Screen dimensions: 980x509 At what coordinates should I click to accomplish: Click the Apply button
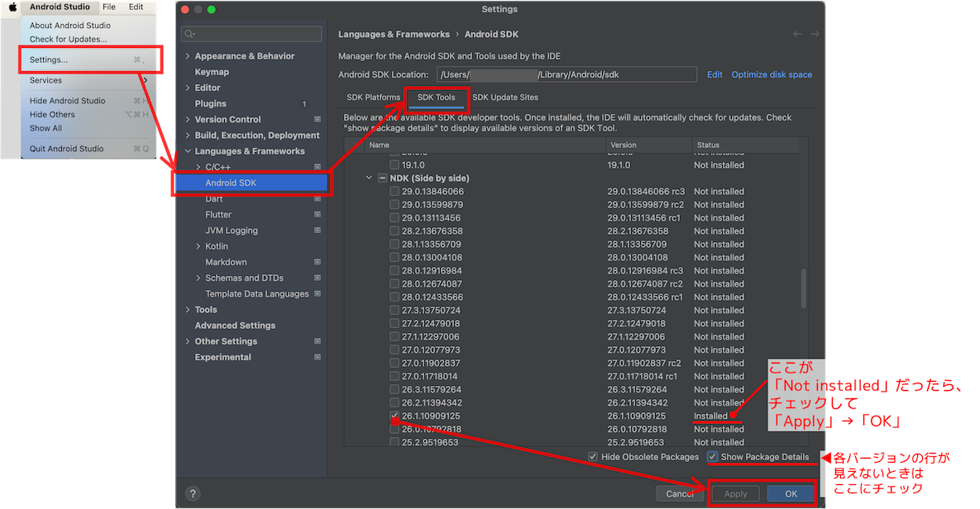point(736,493)
